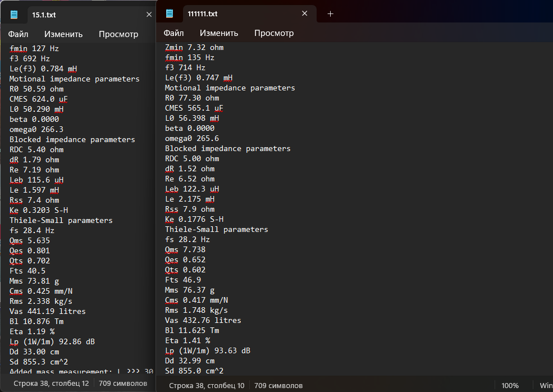Close the 111111.txt tab
553x392 pixels.
tap(305, 13)
